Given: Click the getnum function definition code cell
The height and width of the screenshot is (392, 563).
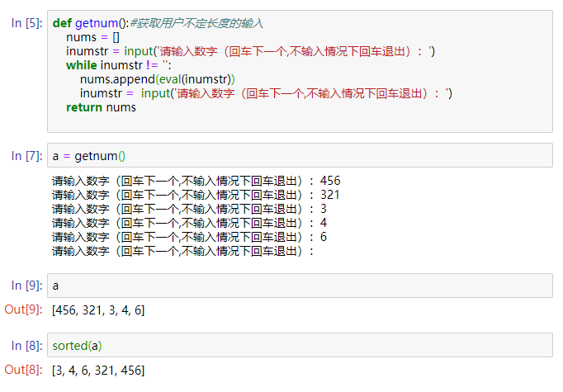Looking at the screenshot, I should 300,72.
